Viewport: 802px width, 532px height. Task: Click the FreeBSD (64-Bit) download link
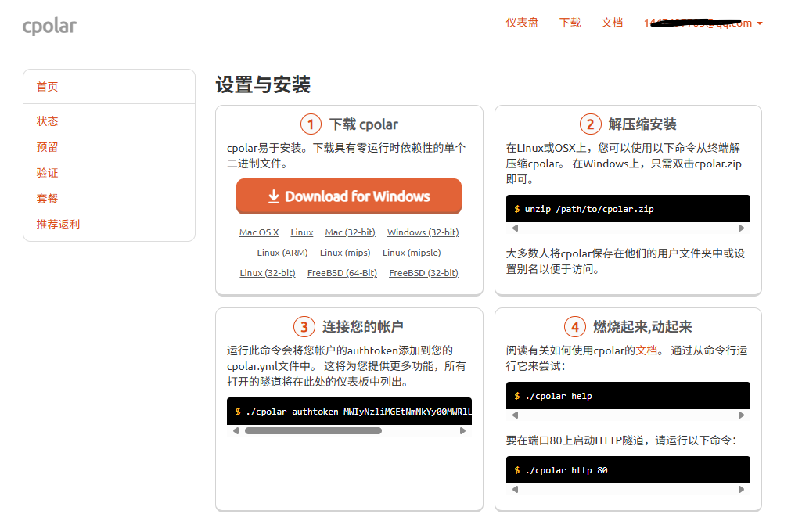342,273
